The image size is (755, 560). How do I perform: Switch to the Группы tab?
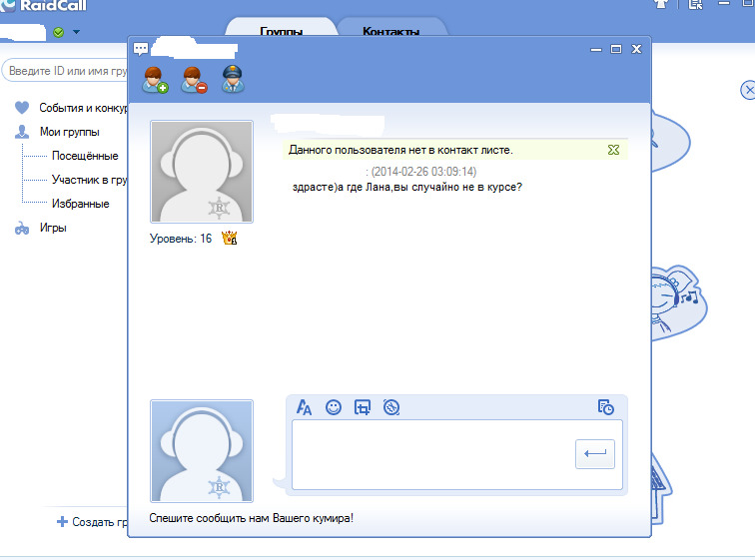click(x=281, y=31)
